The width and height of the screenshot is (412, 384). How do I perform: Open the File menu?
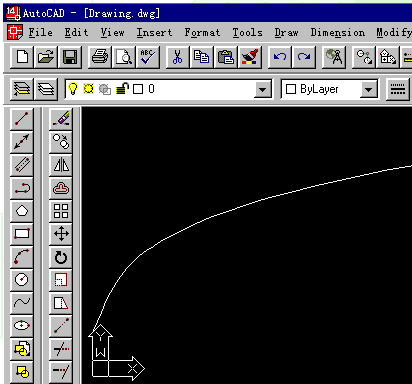(x=40, y=32)
